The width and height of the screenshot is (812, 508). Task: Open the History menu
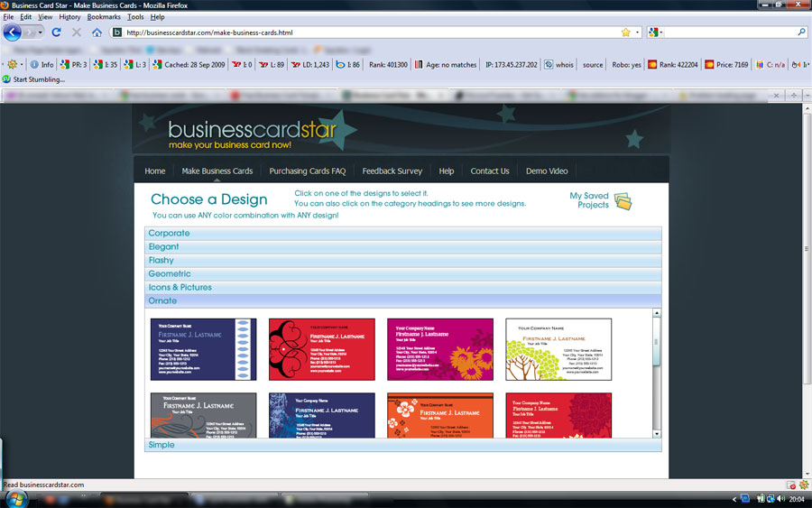point(69,17)
